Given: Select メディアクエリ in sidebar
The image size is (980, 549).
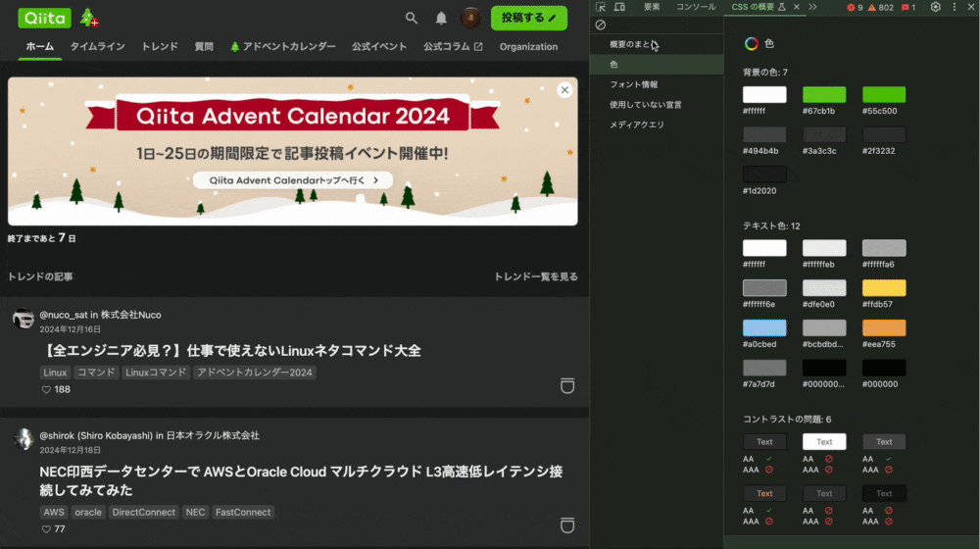Looking at the screenshot, I should tap(657, 125).
